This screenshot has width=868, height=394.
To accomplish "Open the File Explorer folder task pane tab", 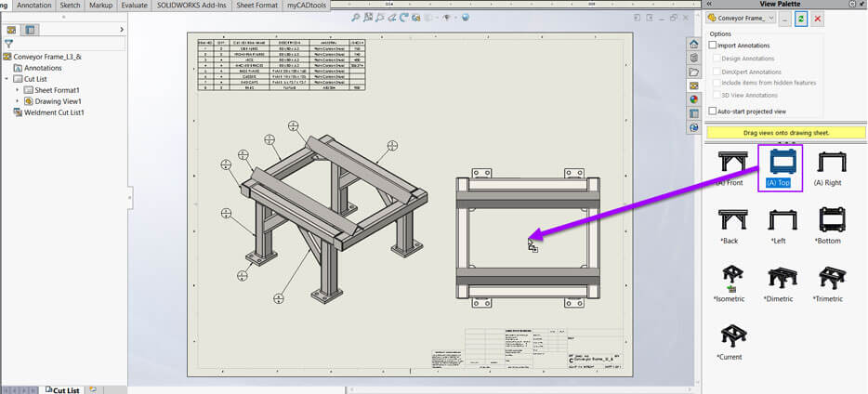I will pyautogui.click(x=694, y=72).
